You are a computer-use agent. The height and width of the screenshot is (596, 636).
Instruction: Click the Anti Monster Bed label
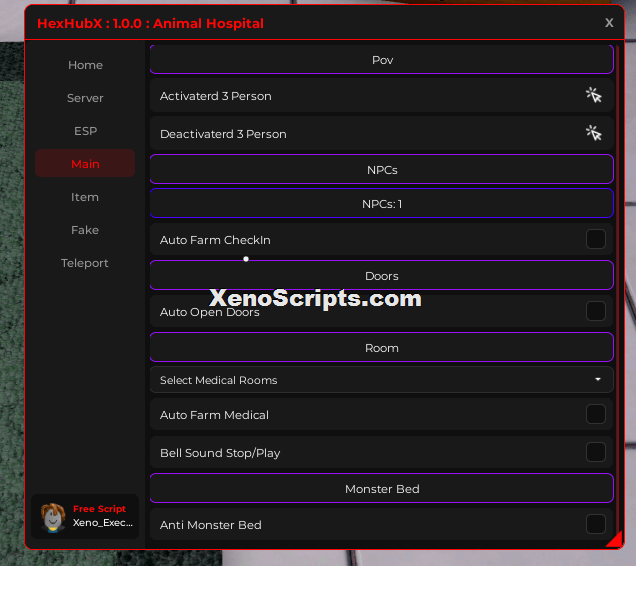(x=211, y=525)
